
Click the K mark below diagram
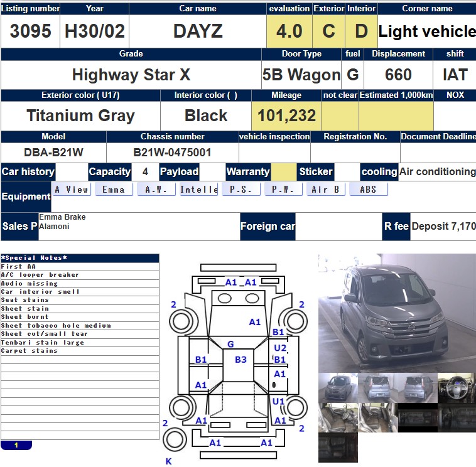[168, 461]
